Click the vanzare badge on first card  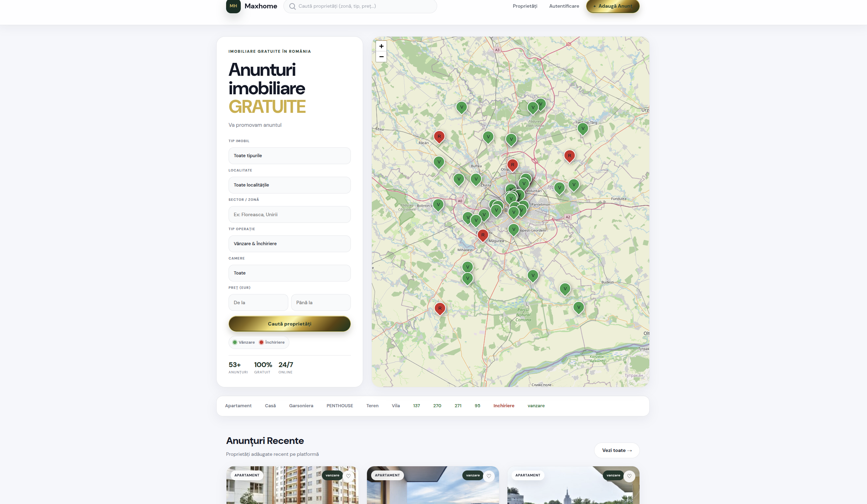[332, 475]
